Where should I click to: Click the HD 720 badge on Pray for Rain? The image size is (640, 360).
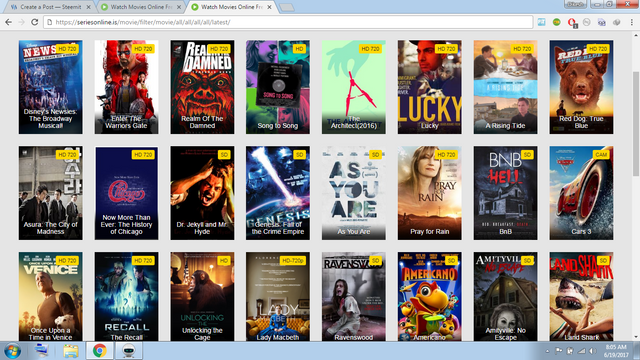pos(446,155)
